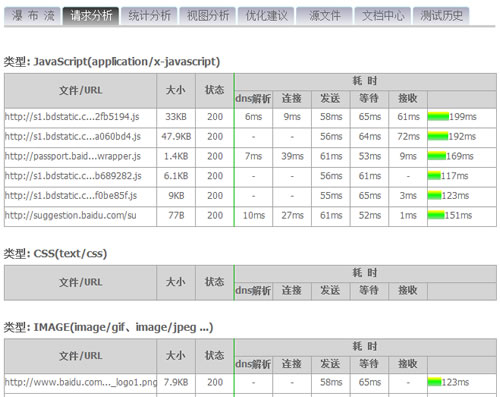Open the 统计分析 tab
This screenshot has width=500, height=397.
click(149, 16)
